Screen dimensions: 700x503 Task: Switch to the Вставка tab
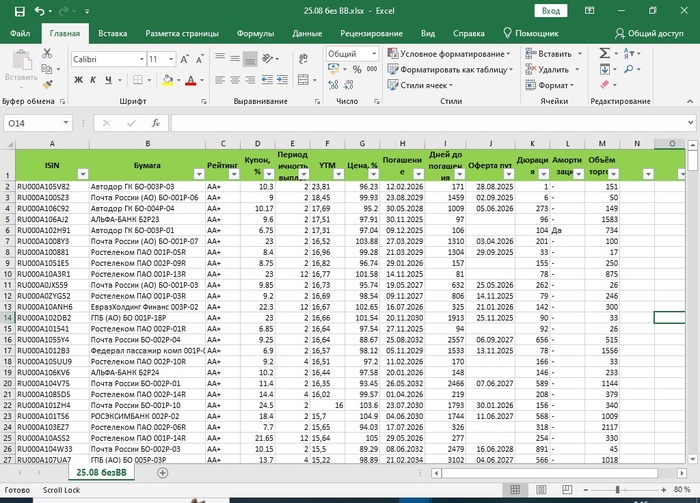(x=112, y=33)
